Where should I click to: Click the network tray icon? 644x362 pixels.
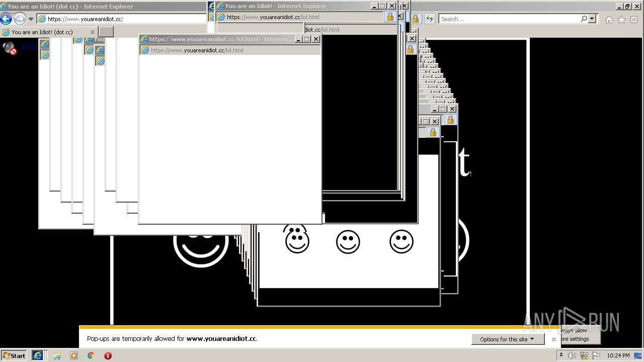pyautogui.click(x=584, y=355)
